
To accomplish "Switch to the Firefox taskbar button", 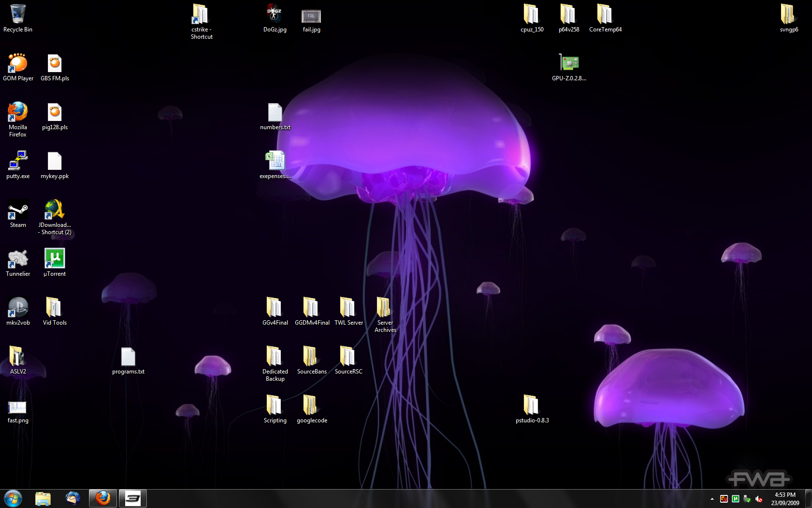I will (x=103, y=498).
